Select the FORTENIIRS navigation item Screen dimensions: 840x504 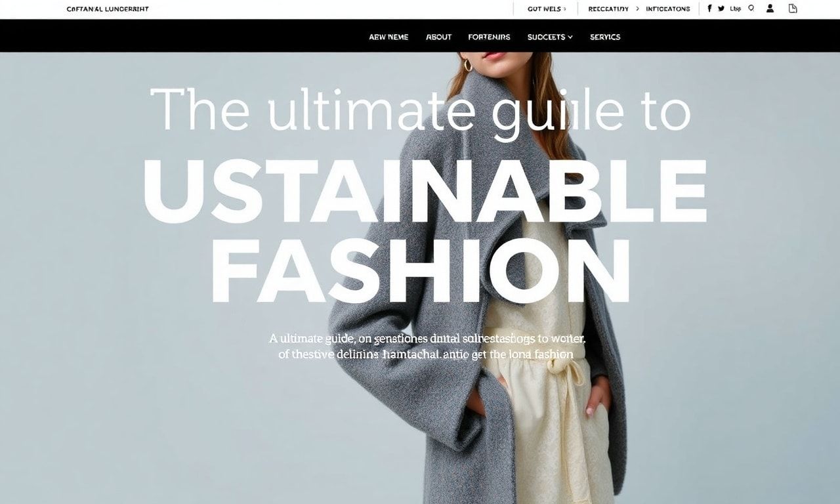pos(489,37)
